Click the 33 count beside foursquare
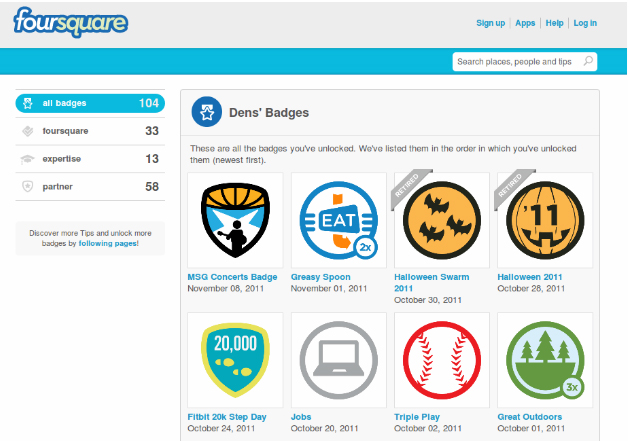Image resolution: width=629 pixels, height=441 pixels. point(152,131)
